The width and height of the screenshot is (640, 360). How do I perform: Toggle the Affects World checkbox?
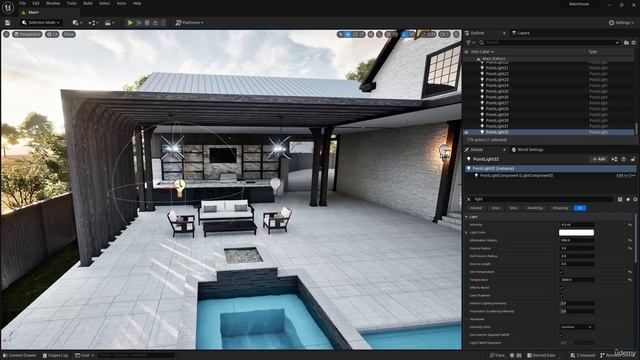(562, 288)
